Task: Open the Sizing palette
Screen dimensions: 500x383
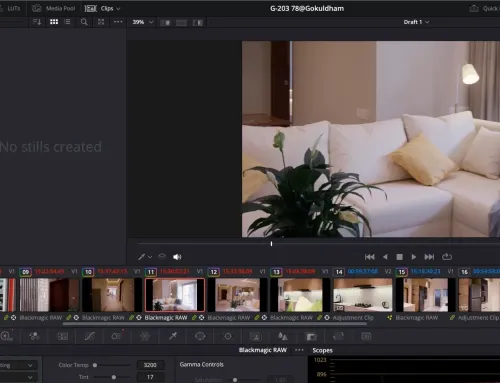Action: (x=338, y=336)
